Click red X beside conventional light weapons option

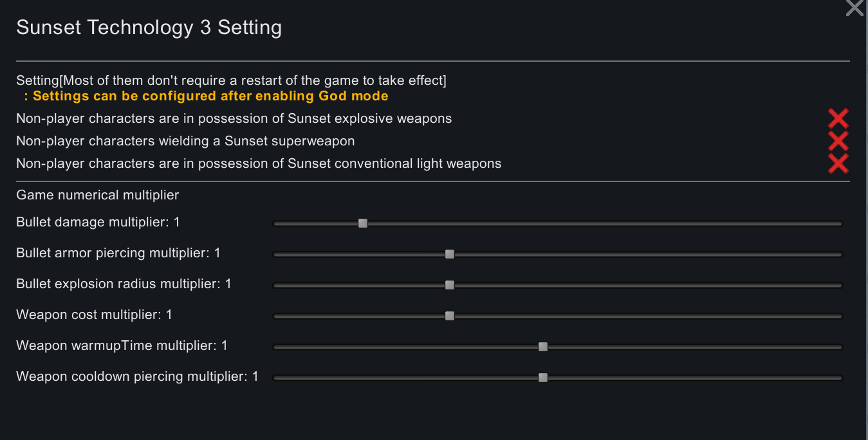click(x=838, y=163)
